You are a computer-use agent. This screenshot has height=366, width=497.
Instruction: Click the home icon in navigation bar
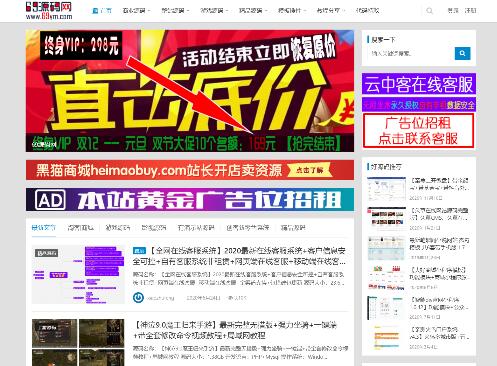coord(95,11)
